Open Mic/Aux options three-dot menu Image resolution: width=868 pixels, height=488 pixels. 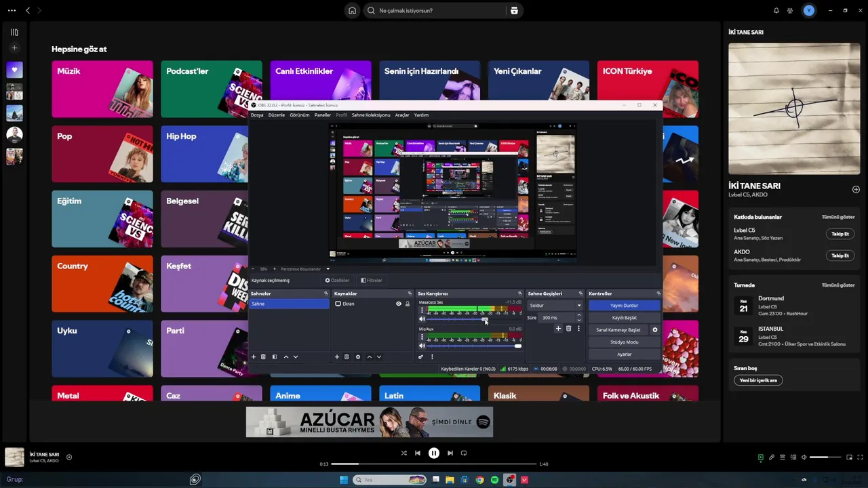point(422,337)
